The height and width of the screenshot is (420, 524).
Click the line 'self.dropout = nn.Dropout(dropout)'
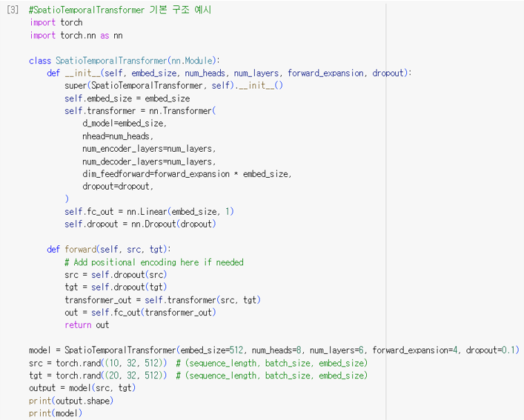pyautogui.click(x=140, y=224)
